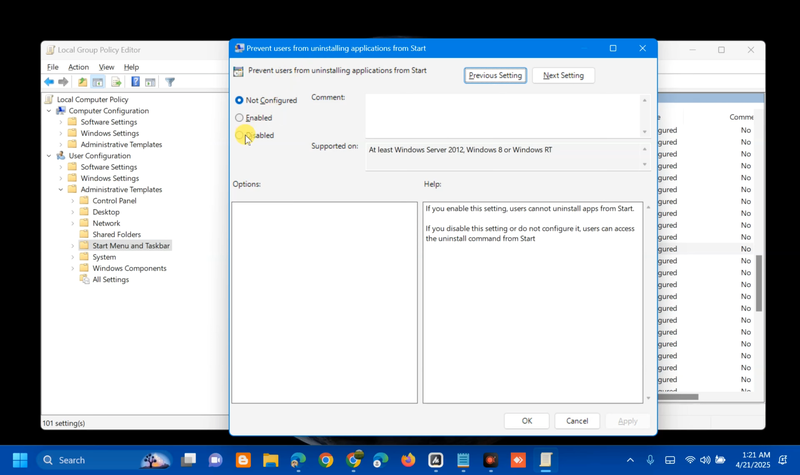Open the notification bell in the taskbar
The width and height of the screenshot is (800, 475).
click(783, 460)
